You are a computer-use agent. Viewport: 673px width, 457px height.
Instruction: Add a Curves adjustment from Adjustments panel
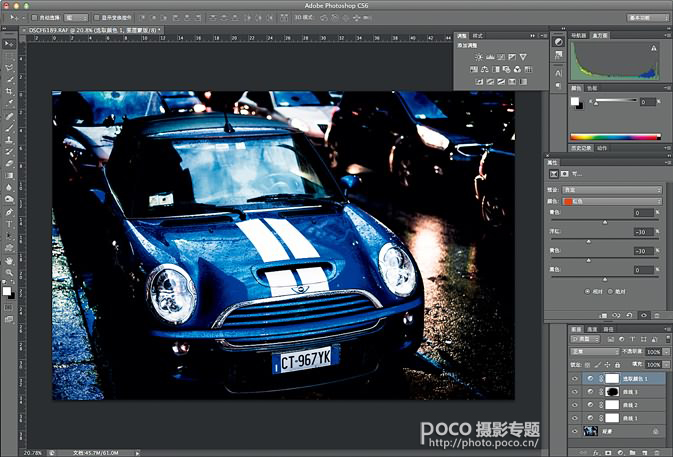click(x=501, y=57)
